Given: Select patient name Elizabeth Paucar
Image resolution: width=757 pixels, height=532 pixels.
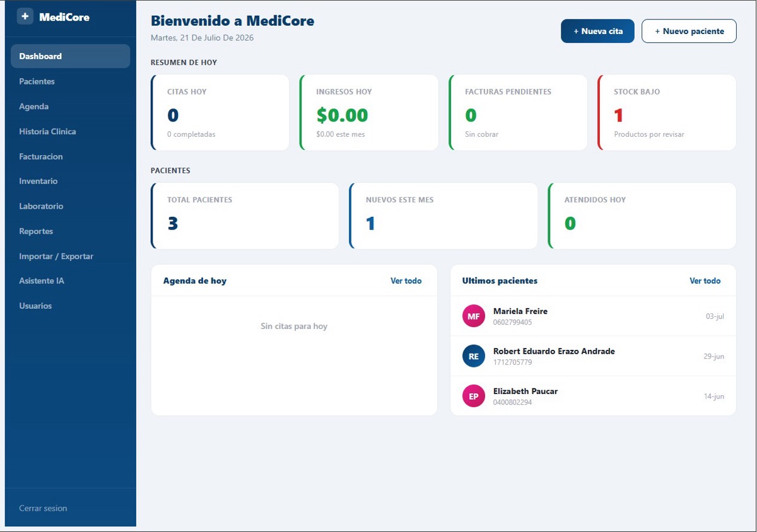Looking at the screenshot, I should 525,391.
